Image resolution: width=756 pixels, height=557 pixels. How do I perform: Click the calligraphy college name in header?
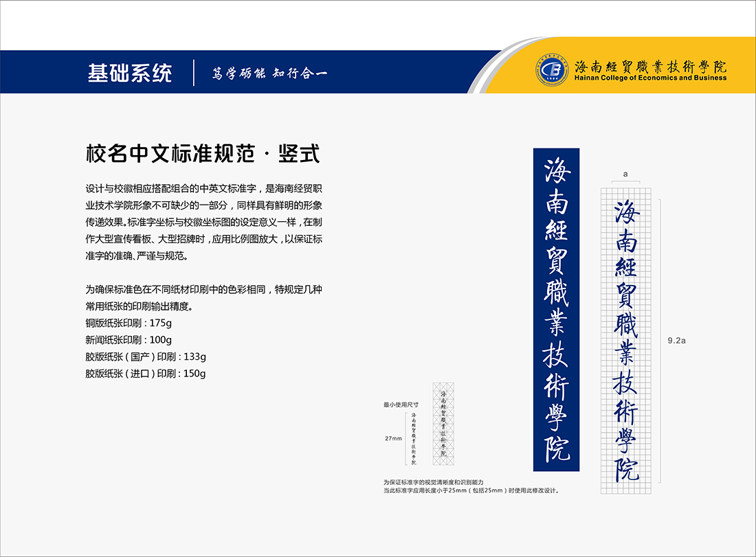(x=649, y=66)
